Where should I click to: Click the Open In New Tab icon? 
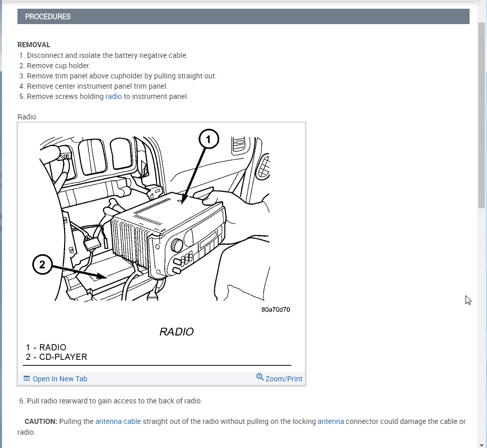(x=27, y=378)
